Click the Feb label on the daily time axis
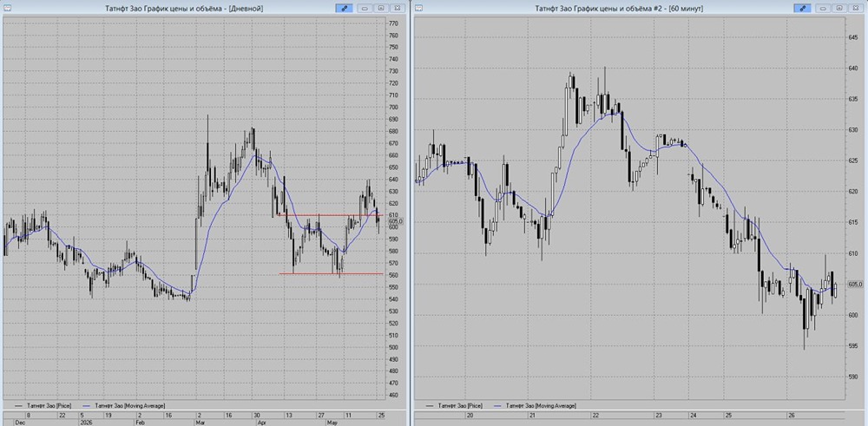868x426 pixels. 140,423
